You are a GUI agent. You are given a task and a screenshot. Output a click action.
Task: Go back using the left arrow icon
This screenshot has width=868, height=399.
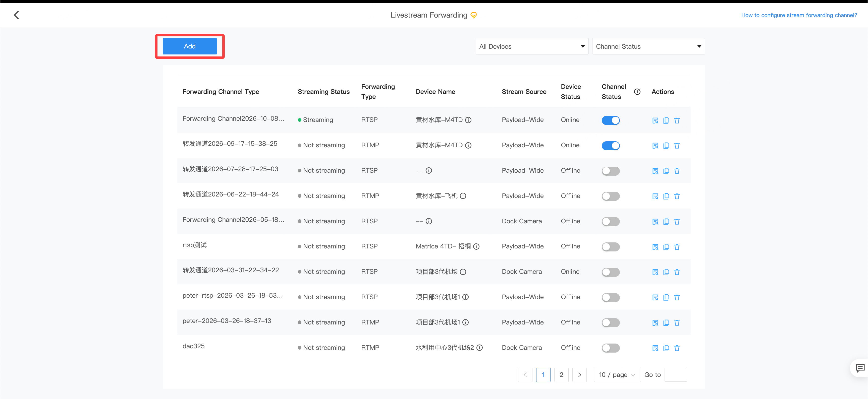point(16,15)
